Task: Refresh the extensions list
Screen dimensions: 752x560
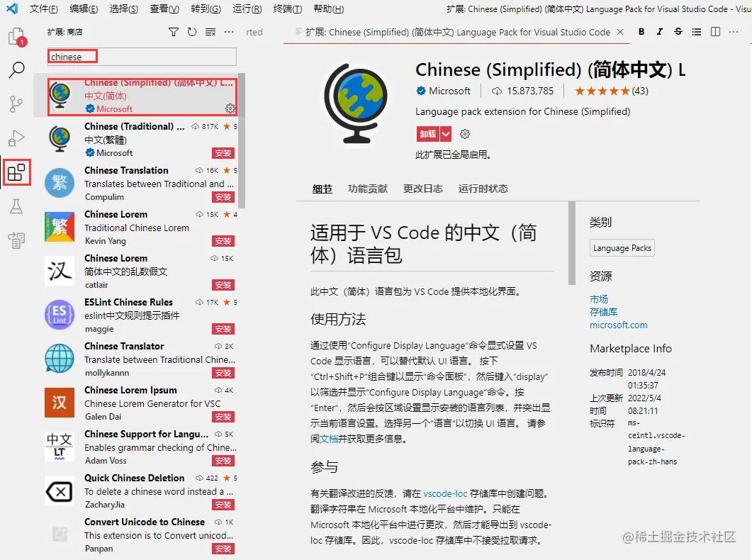Action: coord(192,32)
